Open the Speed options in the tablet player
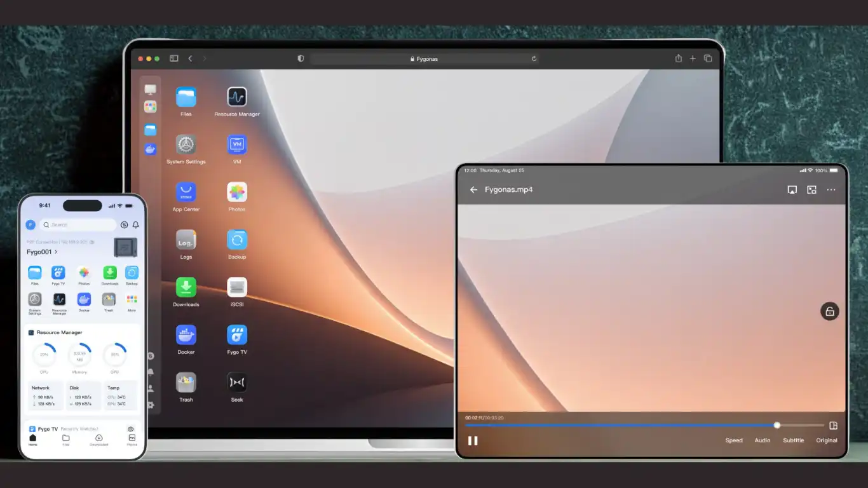Screen dimensions: 868x488 tap(734, 440)
